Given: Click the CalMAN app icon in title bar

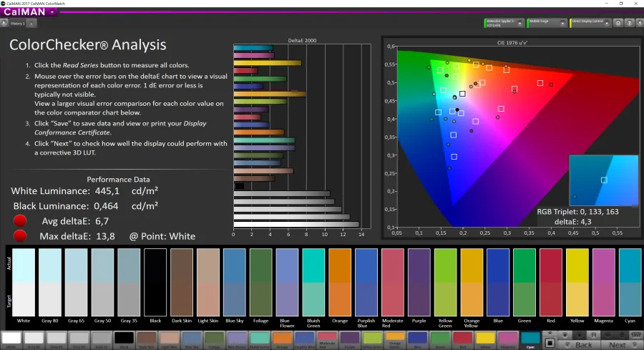Looking at the screenshot, I should (3, 4).
